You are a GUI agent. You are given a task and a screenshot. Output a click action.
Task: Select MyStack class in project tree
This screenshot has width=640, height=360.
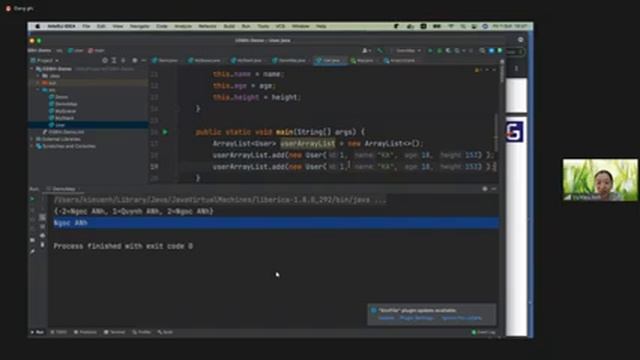click(61, 118)
